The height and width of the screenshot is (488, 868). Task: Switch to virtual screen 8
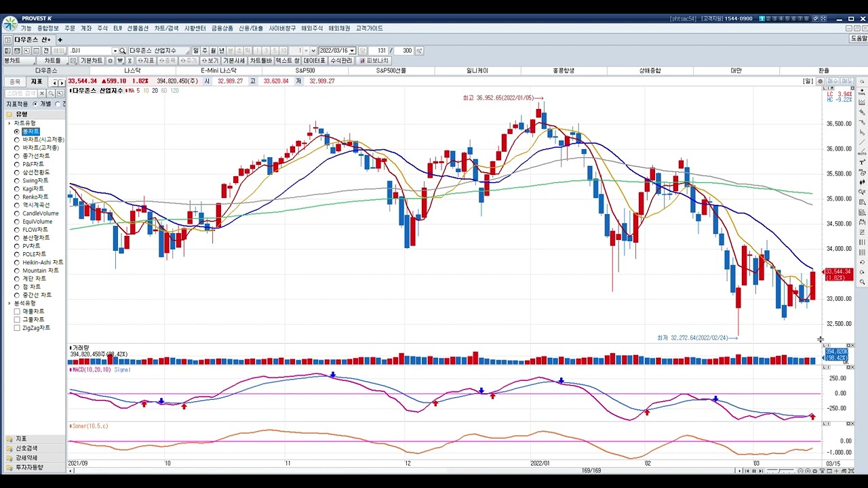pos(806,18)
